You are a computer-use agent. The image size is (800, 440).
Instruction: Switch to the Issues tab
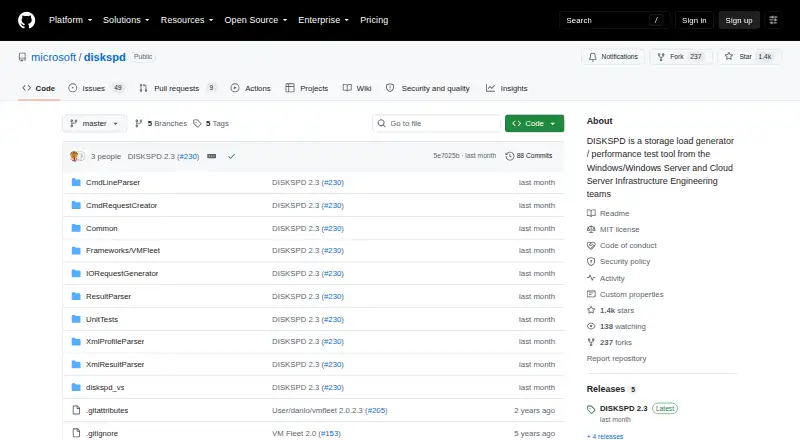click(x=96, y=88)
